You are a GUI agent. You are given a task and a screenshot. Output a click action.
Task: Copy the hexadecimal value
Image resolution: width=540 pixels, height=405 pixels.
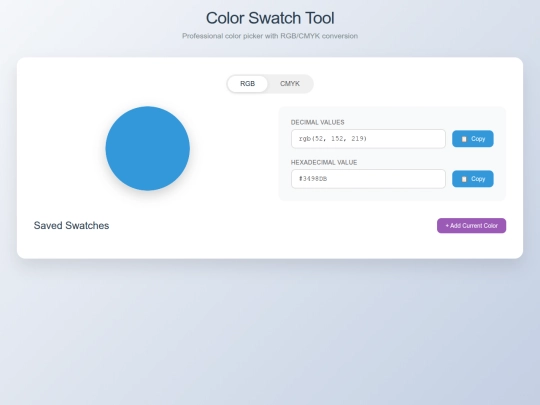472,179
